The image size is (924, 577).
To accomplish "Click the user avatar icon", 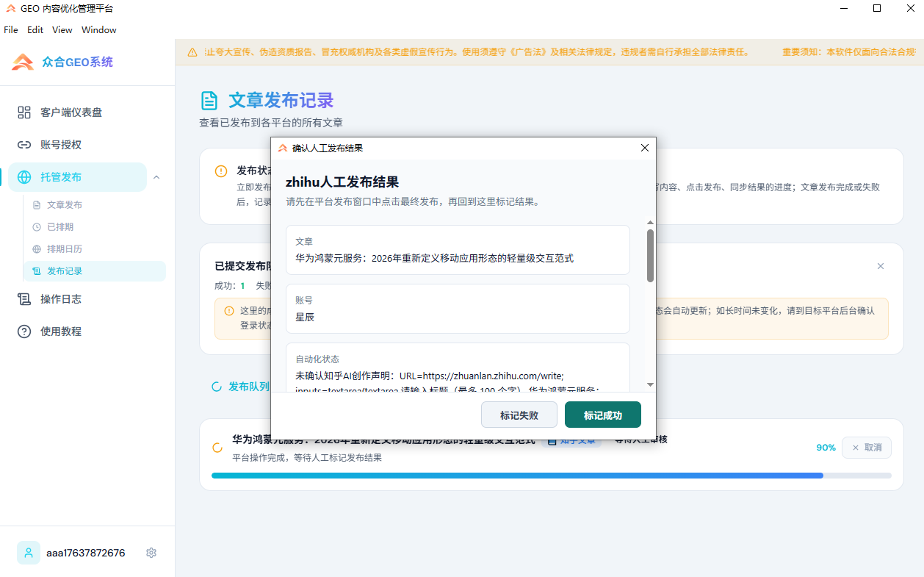I will coord(29,553).
